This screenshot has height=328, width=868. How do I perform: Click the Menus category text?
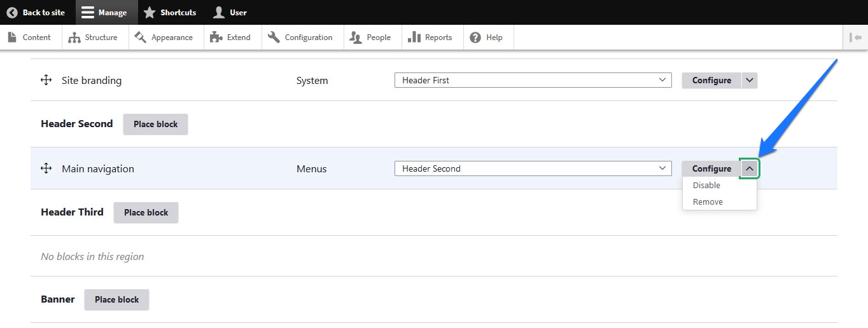pyautogui.click(x=311, y=169)
